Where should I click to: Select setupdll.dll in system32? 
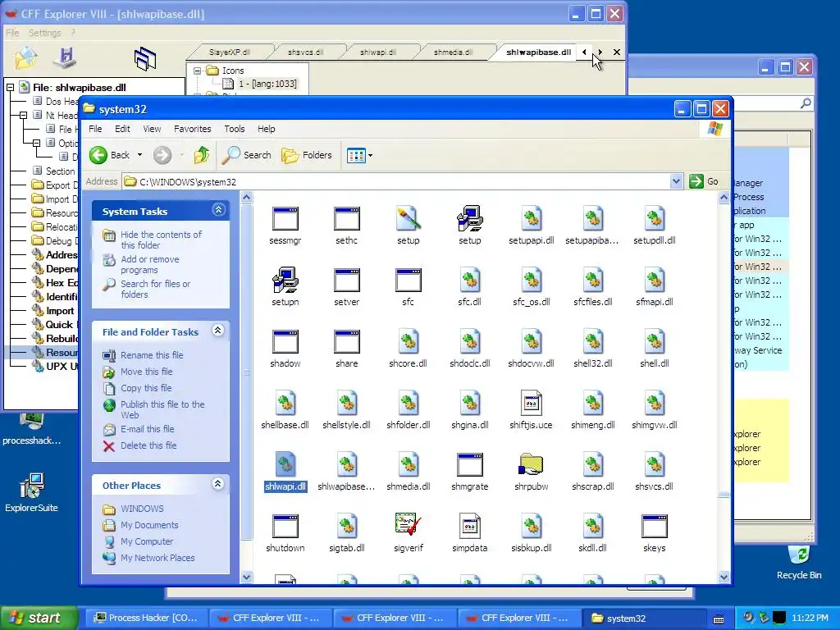[654, 225]
